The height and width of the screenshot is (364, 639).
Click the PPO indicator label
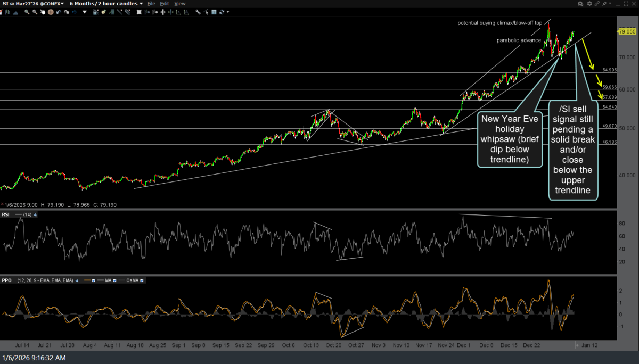coord(7,280)
